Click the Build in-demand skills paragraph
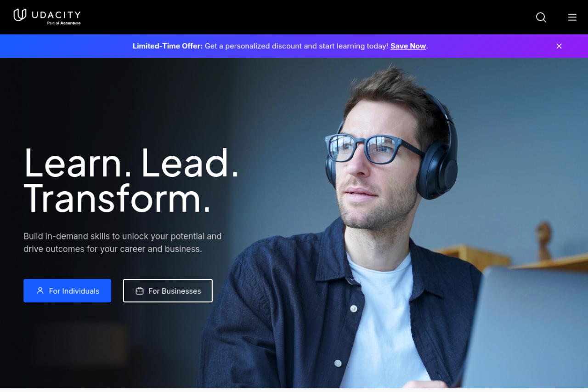 point(123,243)
